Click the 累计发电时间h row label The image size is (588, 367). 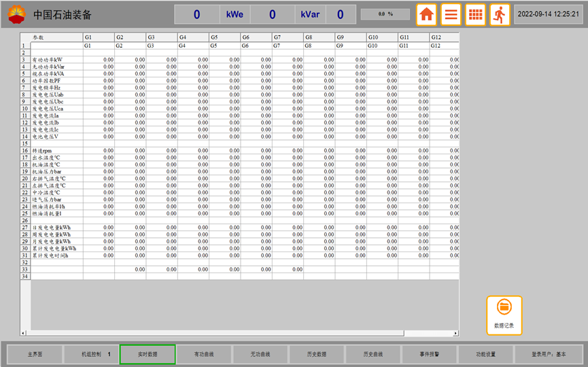click(x=50, y=256)
